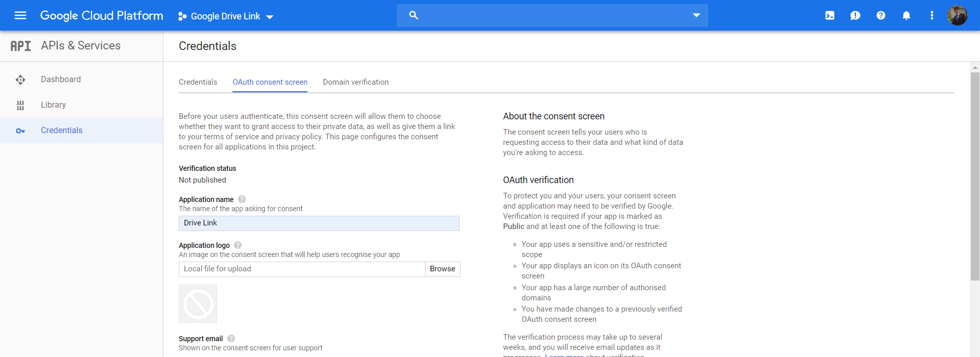Click the page vertical scrollbar
The height and width of the screenshot is (357, 980).
975,176
